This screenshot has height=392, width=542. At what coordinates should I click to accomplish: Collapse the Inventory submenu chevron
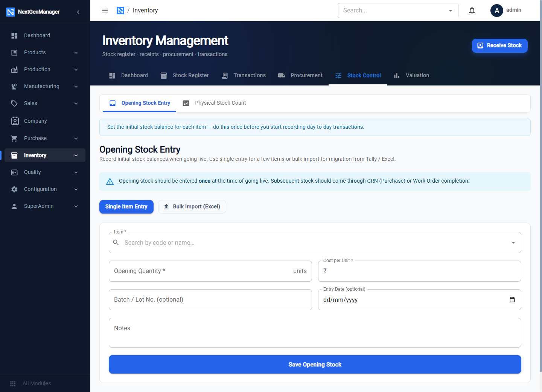(x=76, y=155)
